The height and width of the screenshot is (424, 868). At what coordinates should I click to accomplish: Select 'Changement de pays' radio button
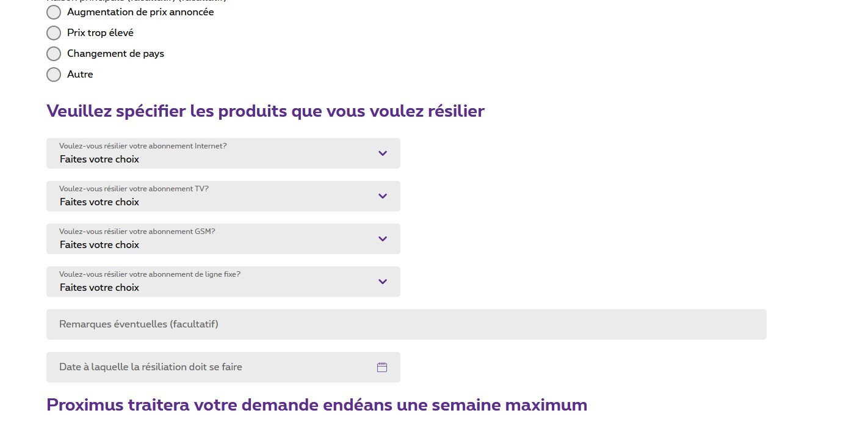pos(54,54)
